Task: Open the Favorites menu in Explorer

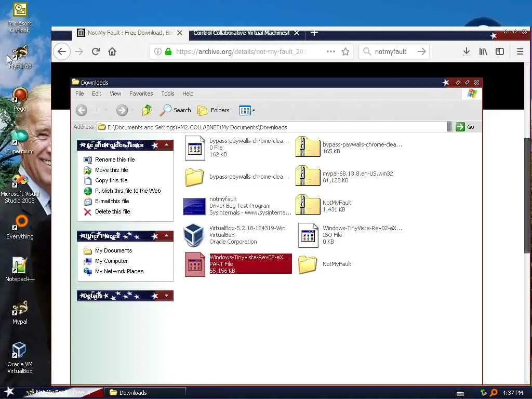Action: coord(141,94)
